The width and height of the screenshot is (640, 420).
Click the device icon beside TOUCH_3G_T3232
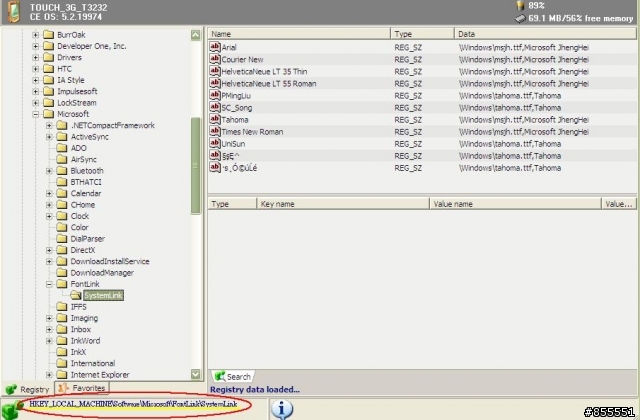tap(13, 11)
